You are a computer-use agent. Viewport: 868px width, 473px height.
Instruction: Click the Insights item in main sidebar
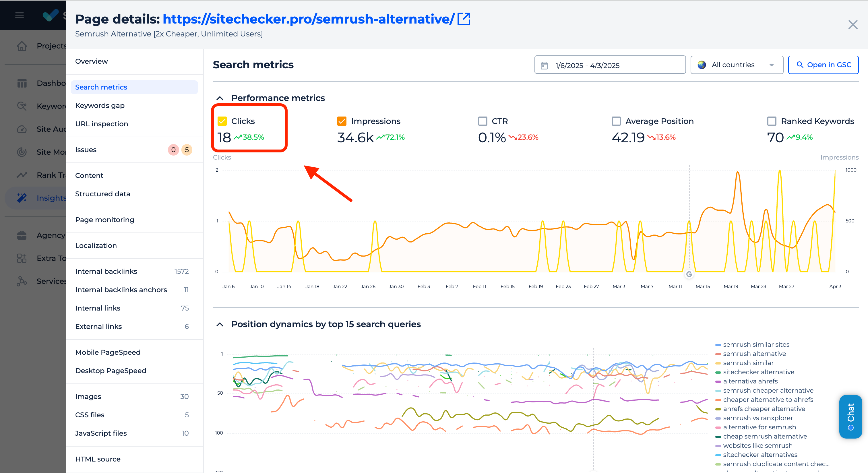click(x=36, y=198)
